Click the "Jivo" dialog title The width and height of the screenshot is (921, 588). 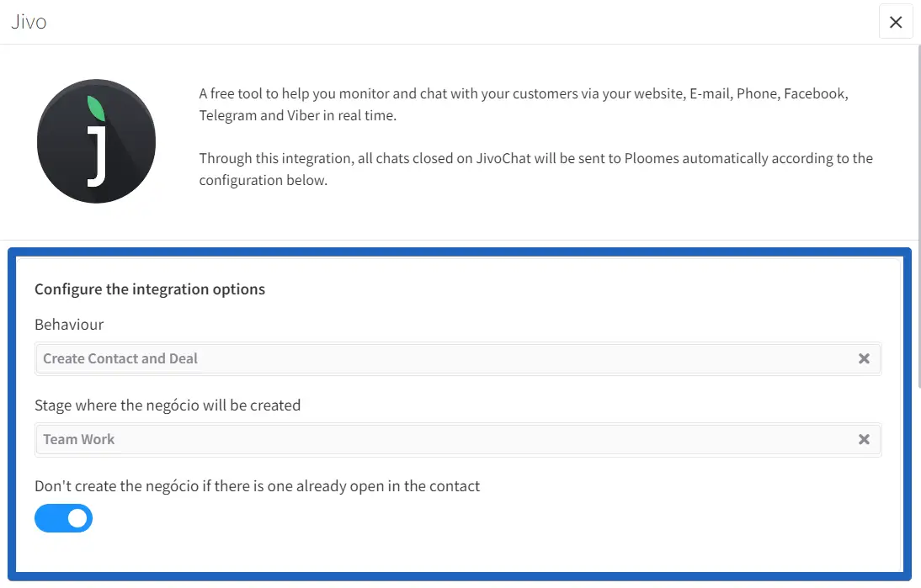click(x=29, y=22)
